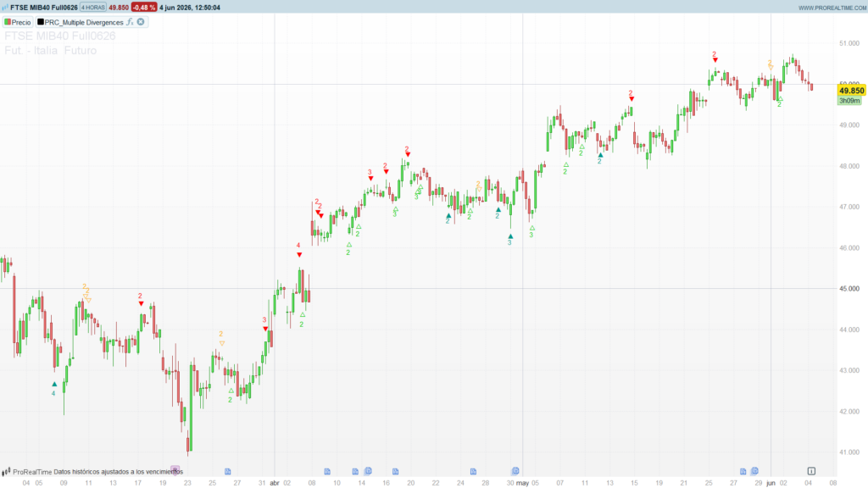Open the purple event icon near 21 March

coord(175,471)
